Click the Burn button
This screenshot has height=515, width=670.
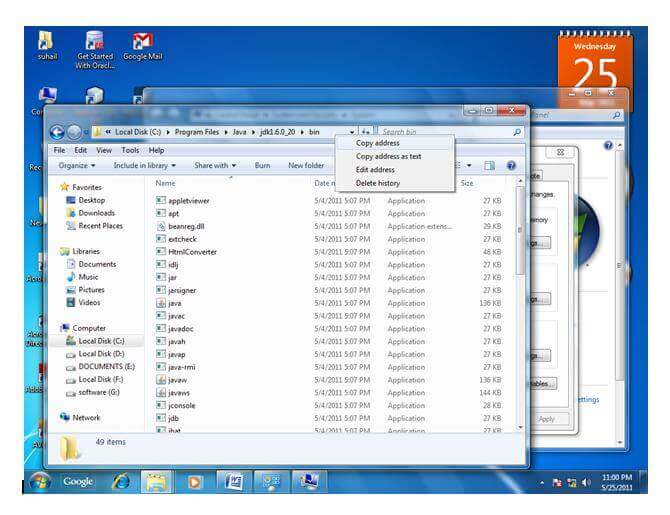pos(262,165)
